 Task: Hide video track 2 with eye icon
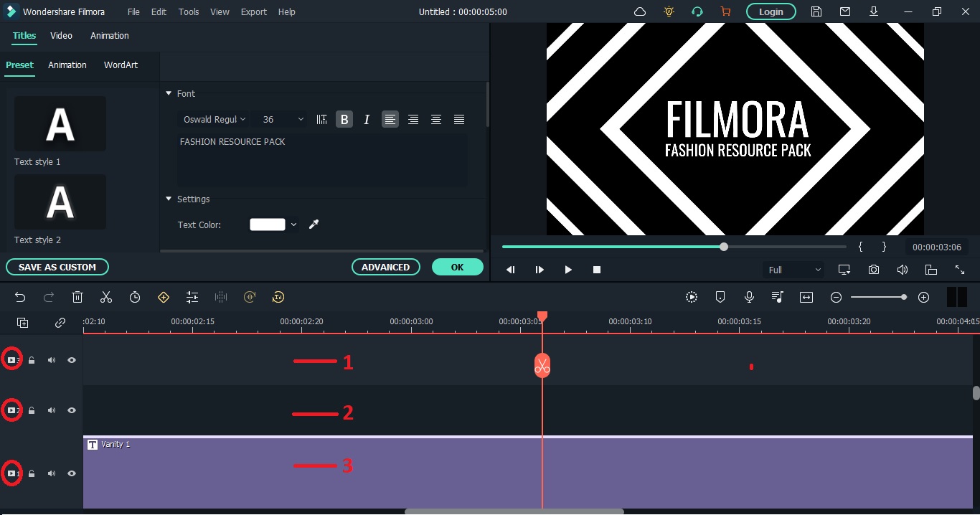click(x=72, y=410)
